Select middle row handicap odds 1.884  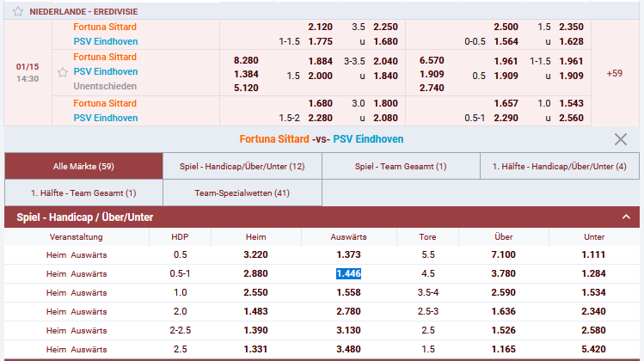click(321, 61)
